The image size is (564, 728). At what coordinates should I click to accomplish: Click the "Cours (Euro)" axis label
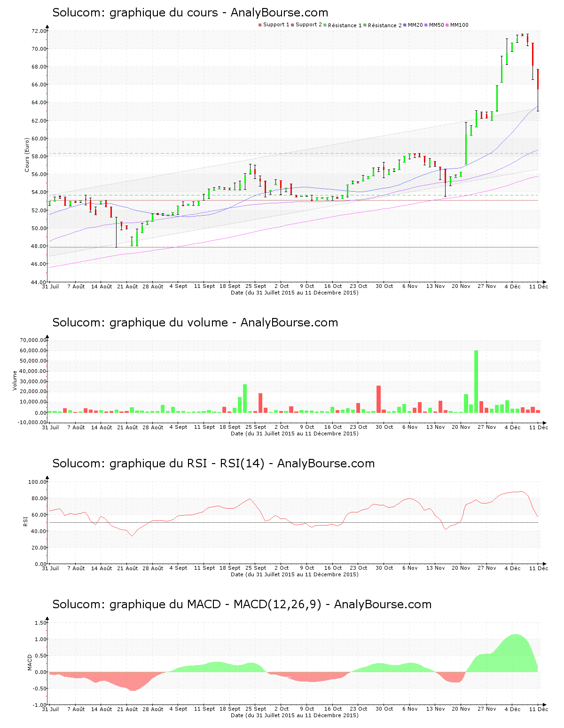click(27, 155)
